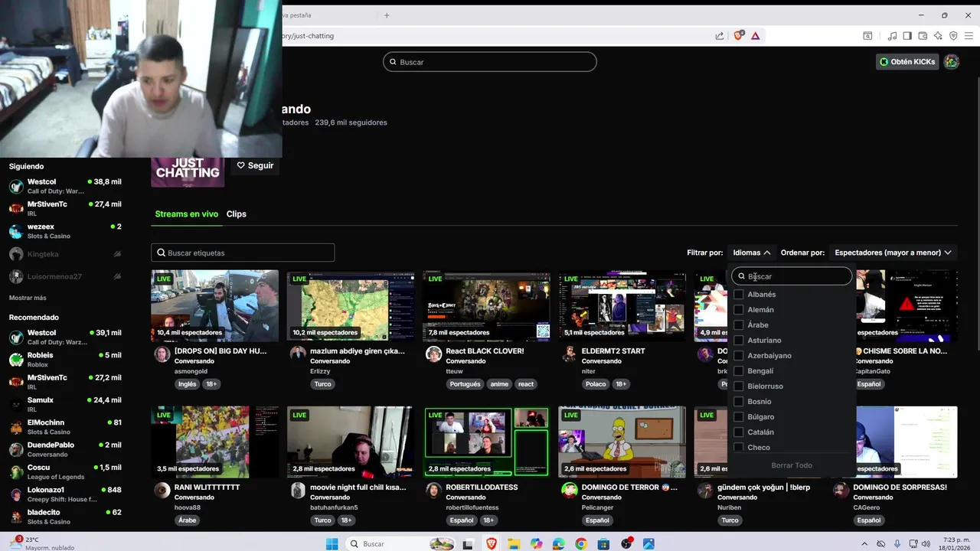Toggle the browser sidebar panel icon
Screen dimensions: 980x551
coord(907,35)
